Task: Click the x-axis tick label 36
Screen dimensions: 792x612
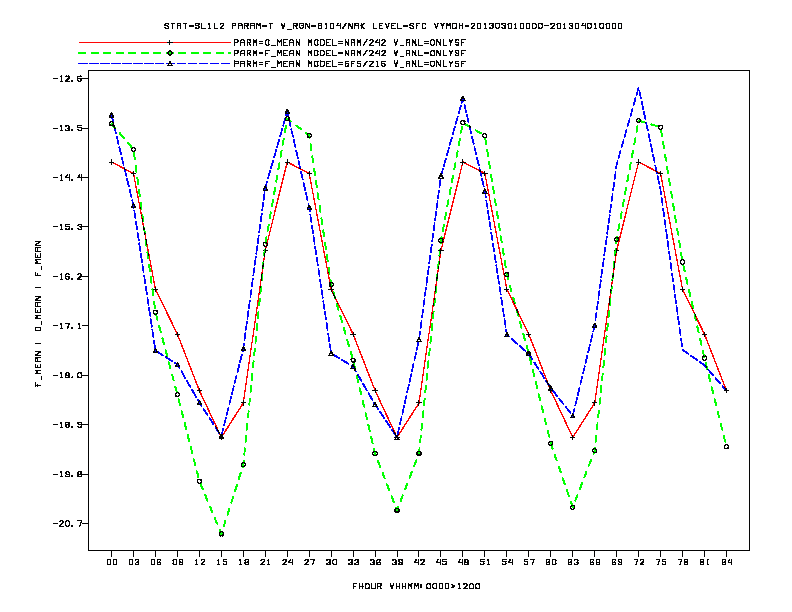Action: click(x=375, y=562)
